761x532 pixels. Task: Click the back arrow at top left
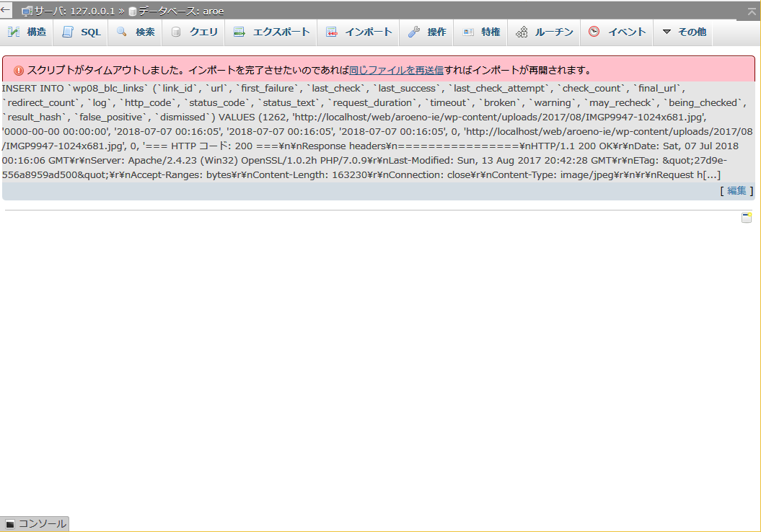[6, 10]
